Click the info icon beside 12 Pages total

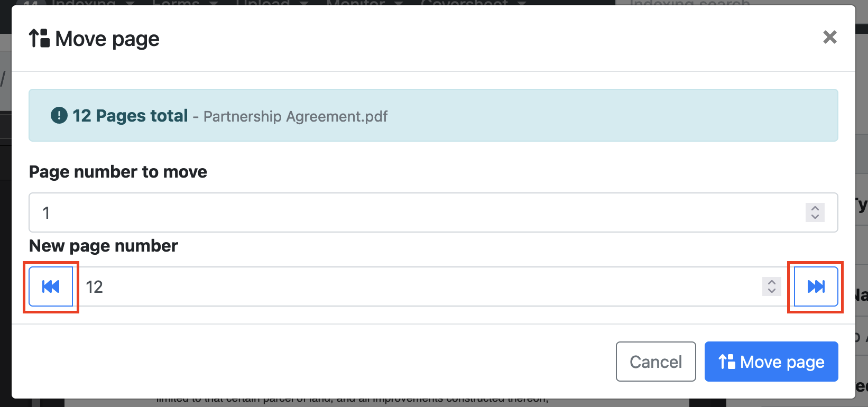pos(59,115)
